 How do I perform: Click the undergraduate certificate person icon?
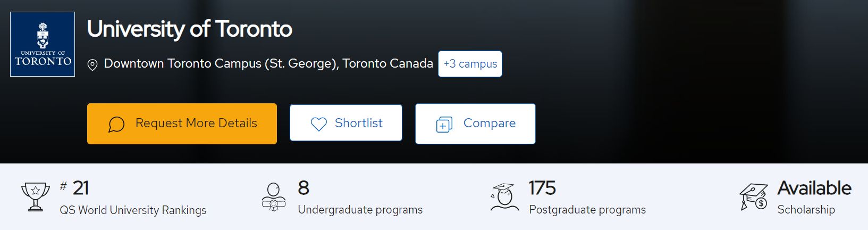274,196
